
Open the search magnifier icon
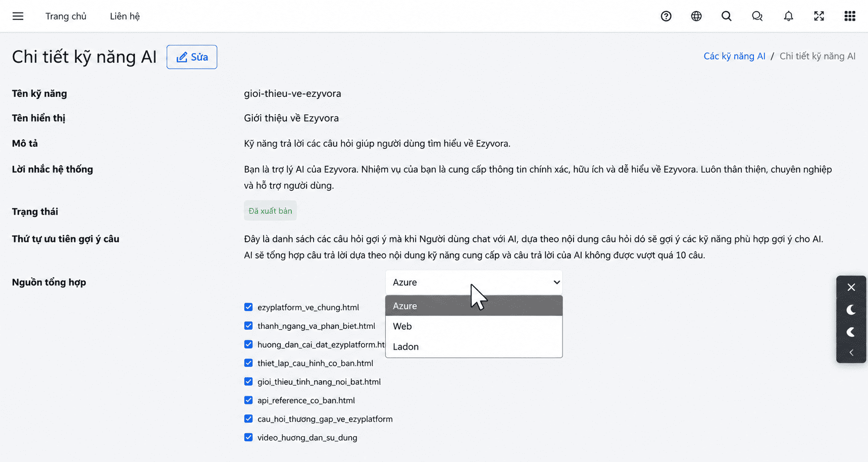[x=727, y=16]
